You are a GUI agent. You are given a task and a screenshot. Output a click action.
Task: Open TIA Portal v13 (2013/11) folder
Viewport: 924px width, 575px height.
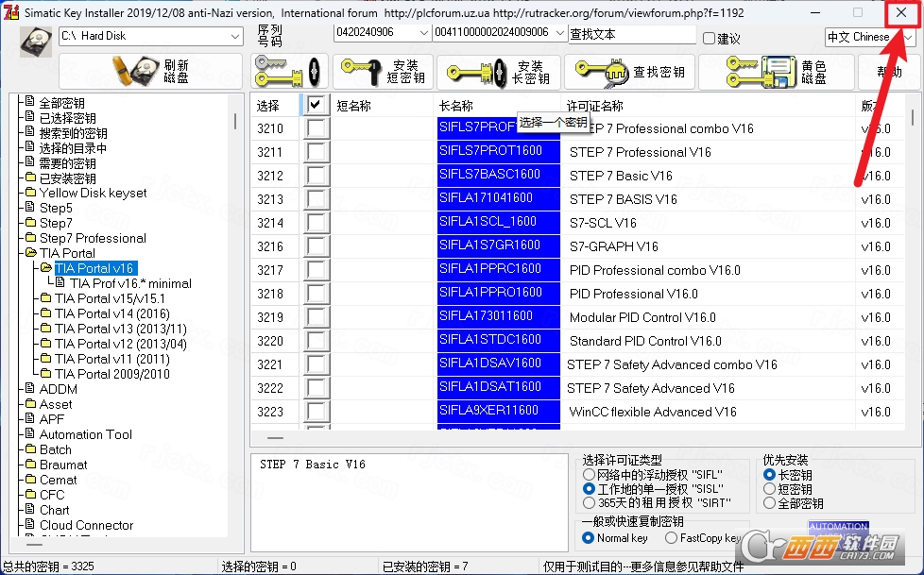pyautogui.click(x=121, y=329)
